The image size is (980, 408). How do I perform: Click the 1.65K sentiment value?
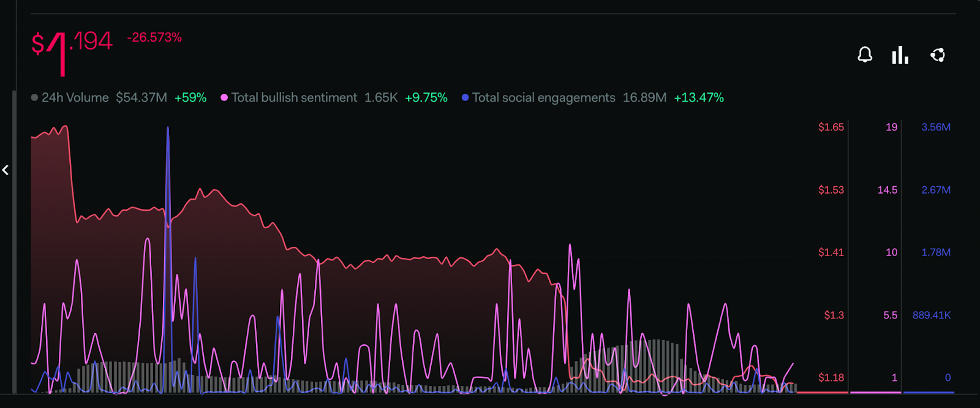click(x=381, y=97)
